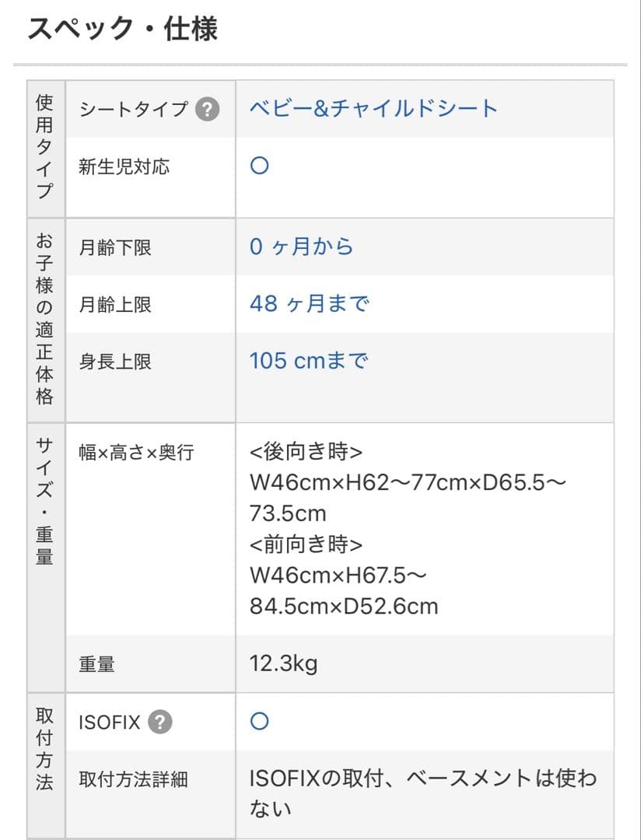Click the スペック・仕様 heading
The height and width of the screenshot is (840, 641).
(123, 30)
